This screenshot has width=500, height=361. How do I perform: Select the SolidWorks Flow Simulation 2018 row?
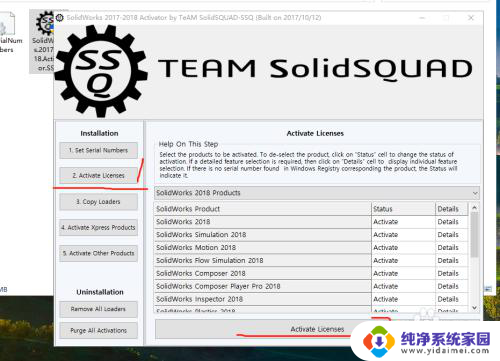262,260
